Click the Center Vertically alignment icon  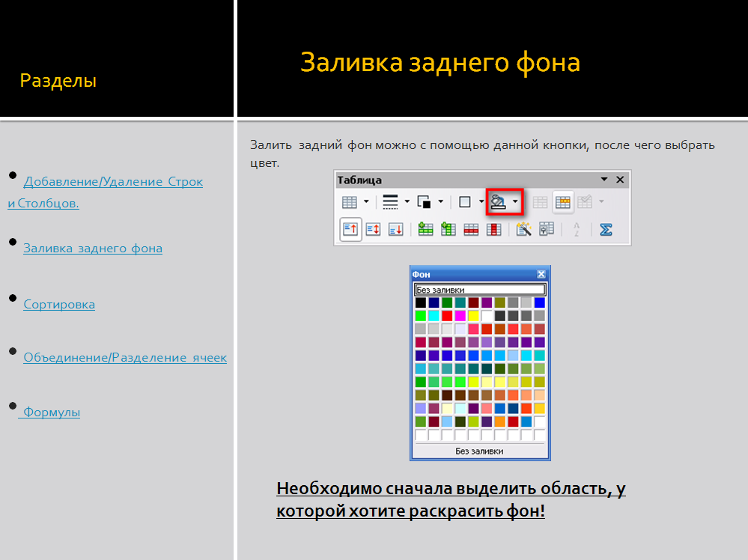[x=373, y=229]
